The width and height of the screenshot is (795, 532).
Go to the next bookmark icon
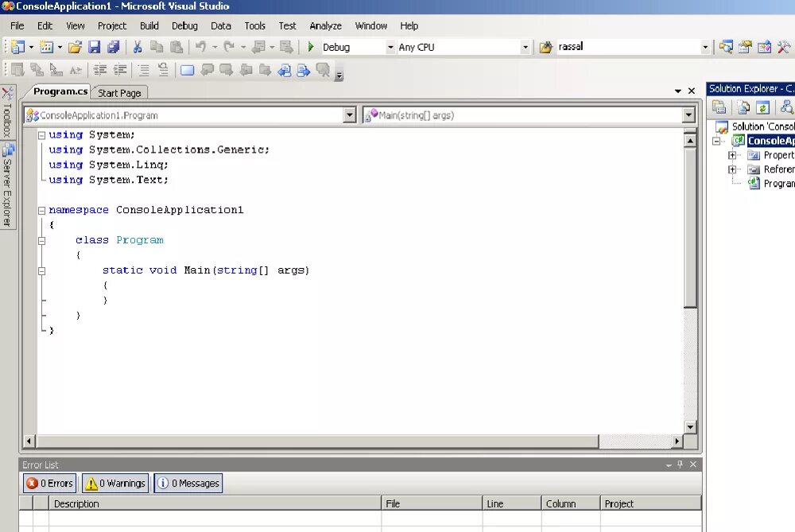point(226,70)
